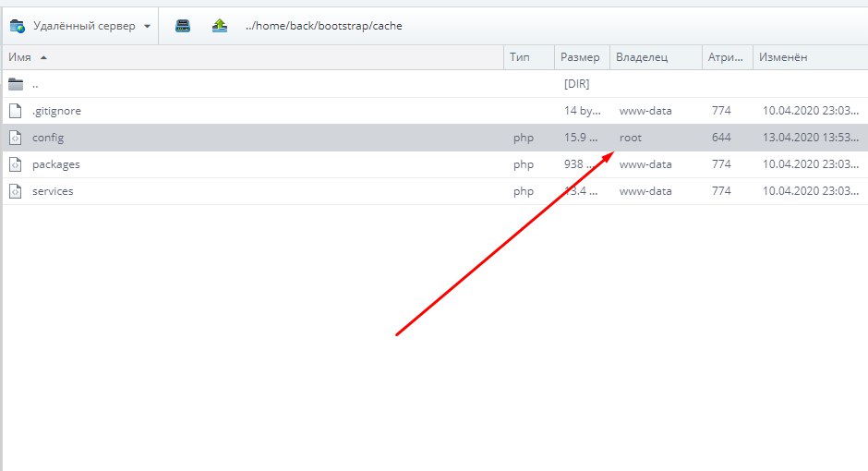Click the 644 attribute of config
Viewport: 868px width, 471px height.
pyautogui.click(x=721, y=138)
